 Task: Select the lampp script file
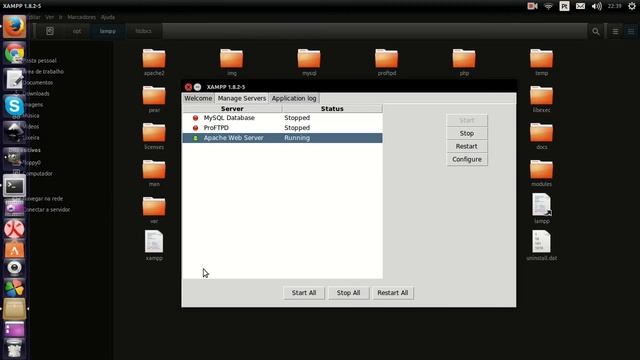point(542,209)
